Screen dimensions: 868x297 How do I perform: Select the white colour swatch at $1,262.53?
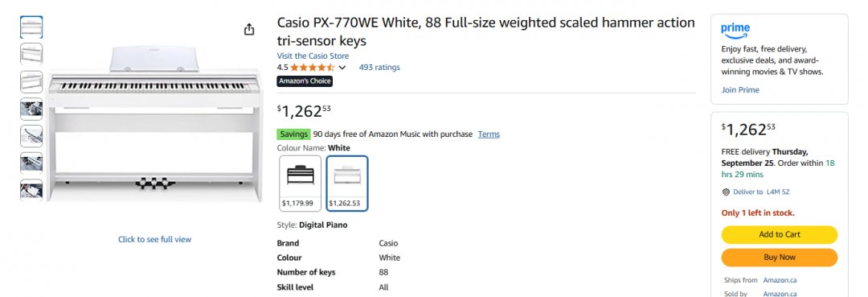pos(347,183)
